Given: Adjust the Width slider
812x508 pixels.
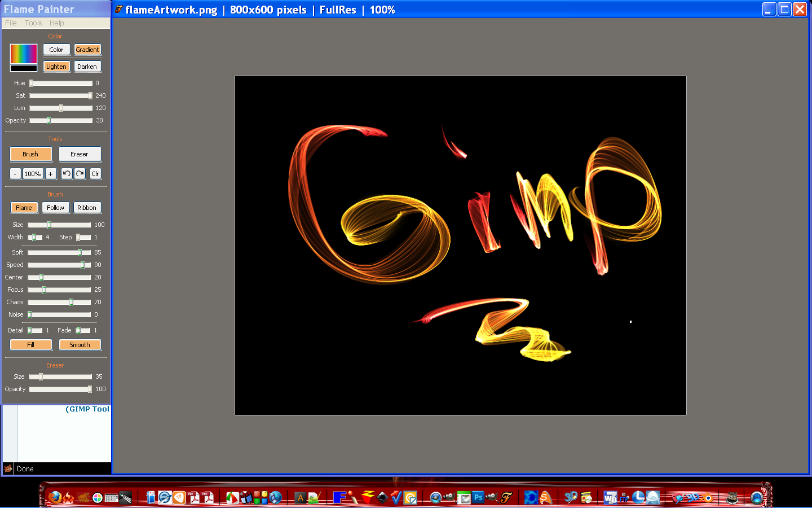Looking at the screenshot, I should tap(35, 237).
